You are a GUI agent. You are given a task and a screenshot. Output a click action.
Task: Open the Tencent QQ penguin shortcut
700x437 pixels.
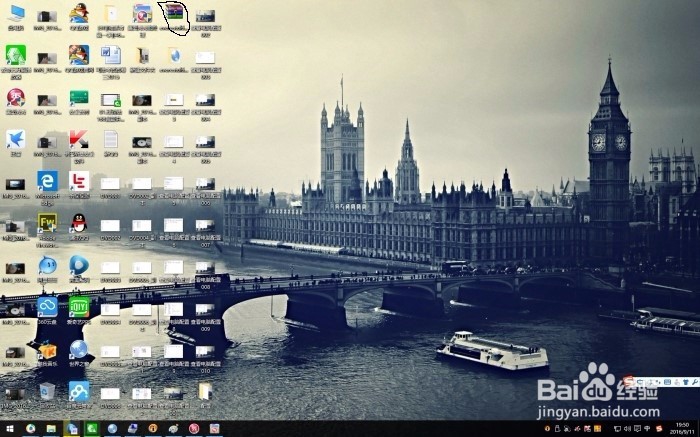click(79, 223)
